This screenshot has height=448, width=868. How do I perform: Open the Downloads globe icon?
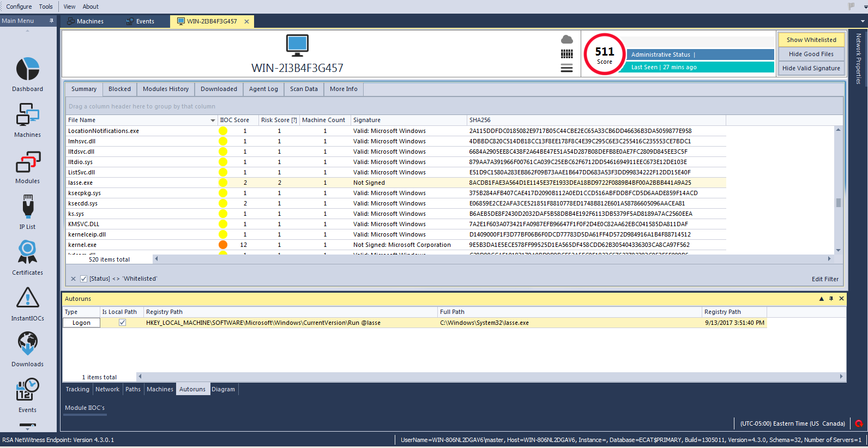[x=27, y=344]
